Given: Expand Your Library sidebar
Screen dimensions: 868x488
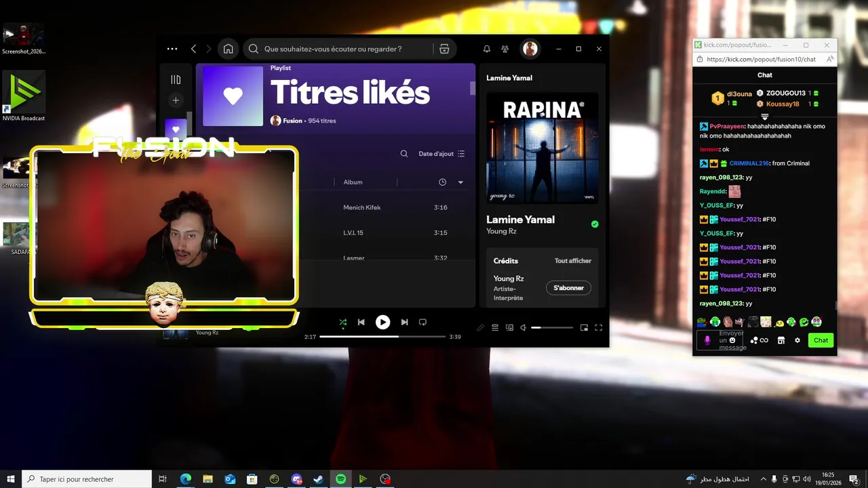Looking at the screenshot, I should 176,80.
